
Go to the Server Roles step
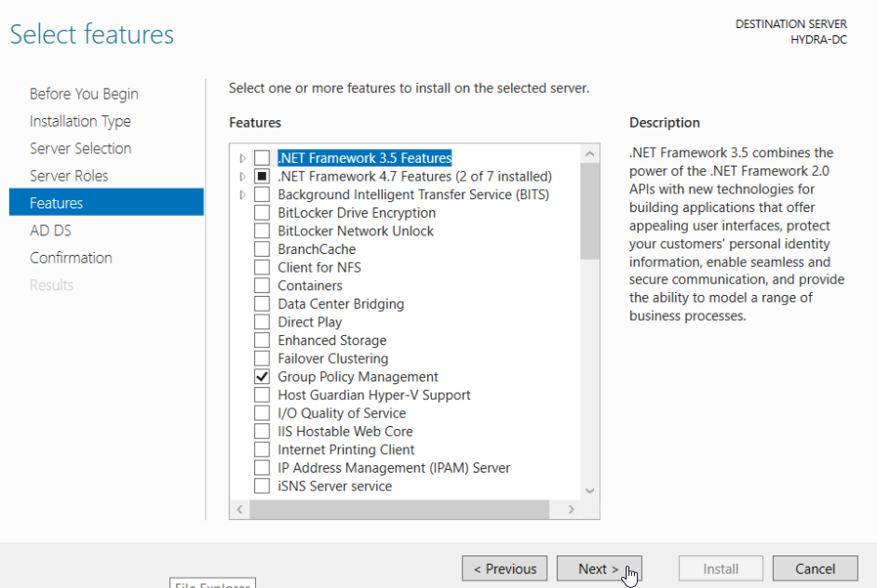pos(69,176)
